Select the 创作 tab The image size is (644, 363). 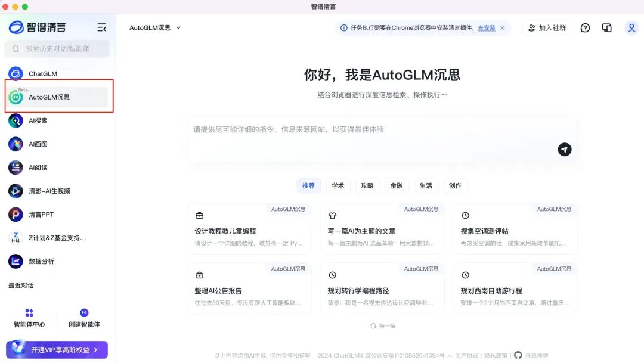click(455, 185)
